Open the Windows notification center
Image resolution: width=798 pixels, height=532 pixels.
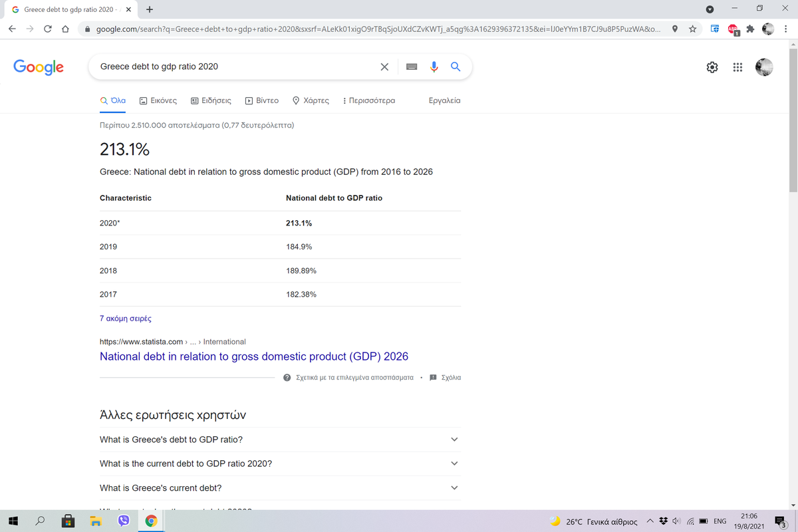click(781, 521)
